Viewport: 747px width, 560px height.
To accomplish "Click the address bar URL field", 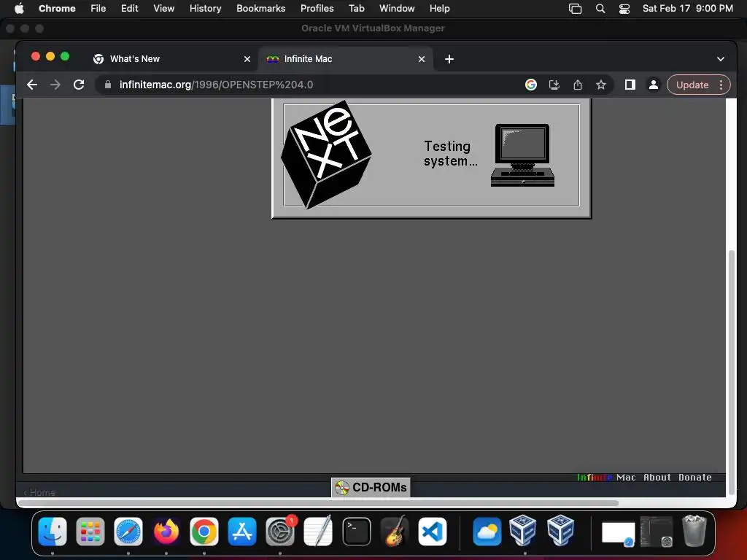I will click(314, 85).
